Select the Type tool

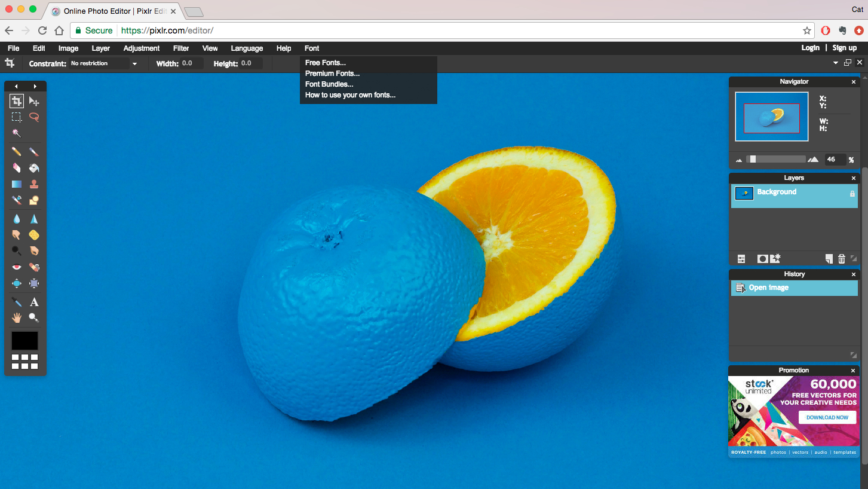pyautogui.click(x=34, y=302)
